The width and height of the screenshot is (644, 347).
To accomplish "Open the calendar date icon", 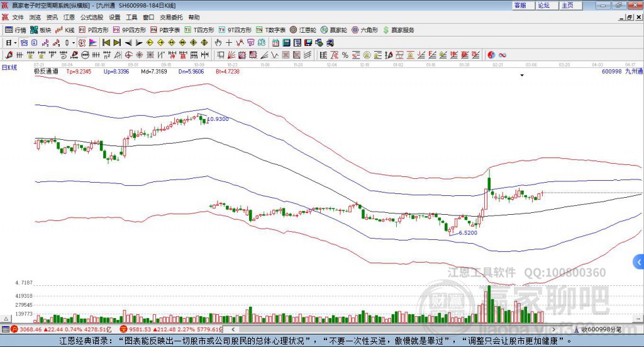I will point(275,43).
